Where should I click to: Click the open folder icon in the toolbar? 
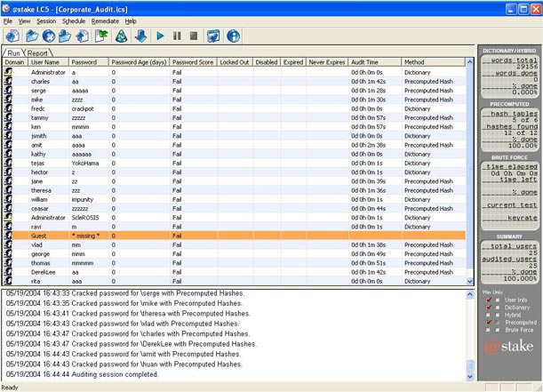(x=33, y=36)
